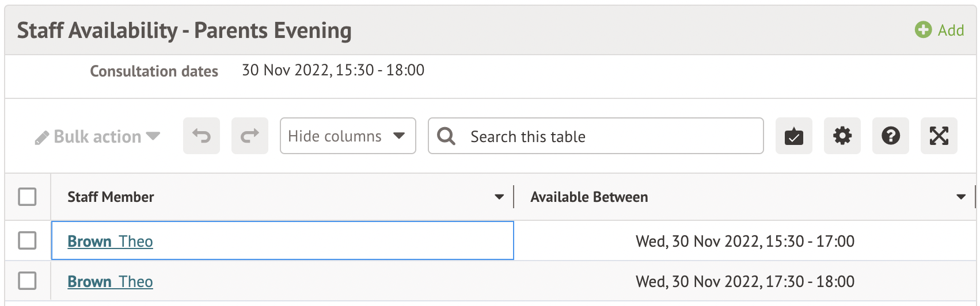Image resolution: width=980 pixels, height=306 pixels.
Task: Select the 15:30 - 17:00 availability cell
Action: pos(745,241)
